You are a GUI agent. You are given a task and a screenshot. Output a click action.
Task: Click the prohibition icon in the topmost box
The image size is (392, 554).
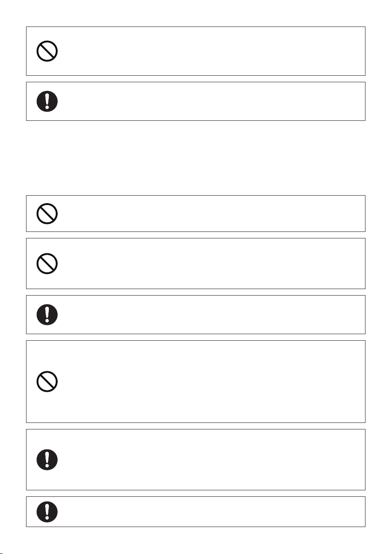(47, 51)
